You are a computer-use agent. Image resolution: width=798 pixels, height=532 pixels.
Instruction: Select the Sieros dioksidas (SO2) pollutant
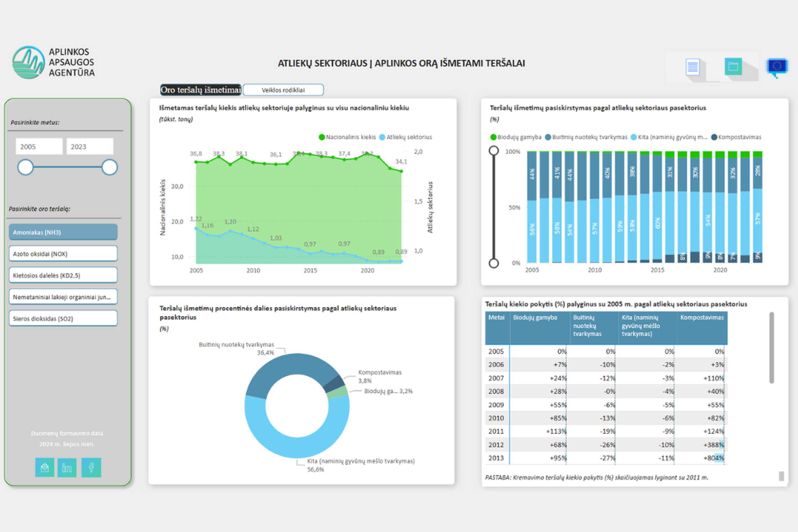pos(63,318)
